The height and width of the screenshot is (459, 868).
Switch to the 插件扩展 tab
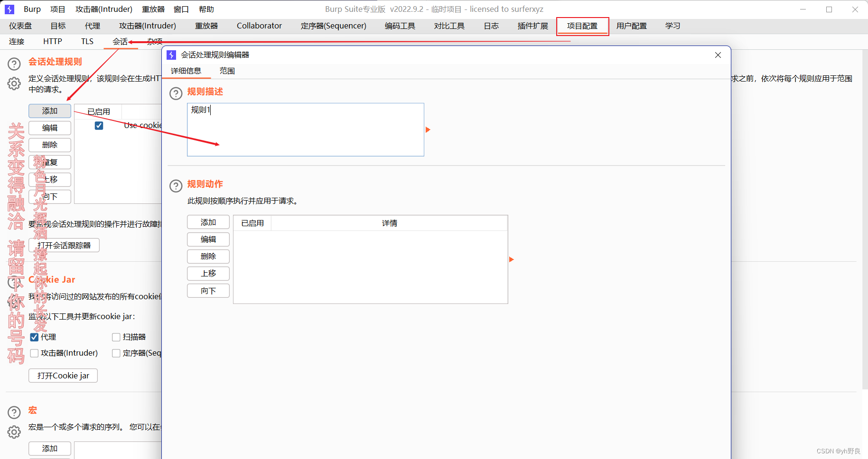[533, 26]
